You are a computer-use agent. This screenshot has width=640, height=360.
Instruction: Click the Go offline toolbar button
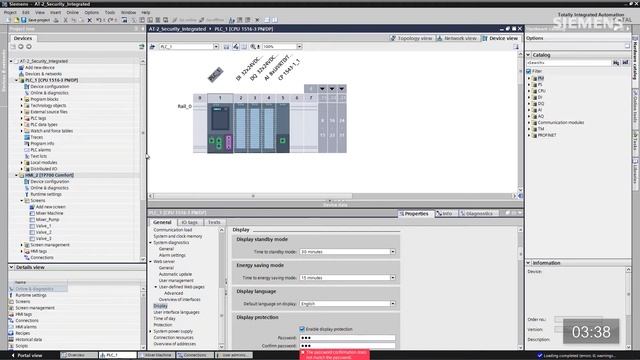(211, 20)
